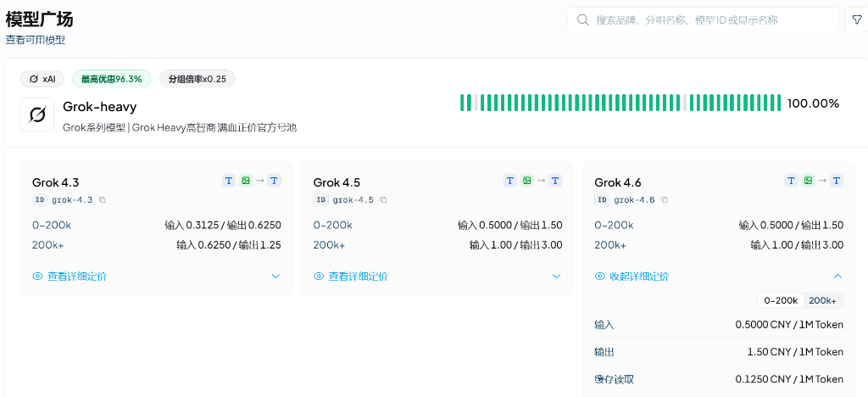Click the Grok 4.6 text input icon
The height and width of the screenshot is (397, 868).
point(791,181)
